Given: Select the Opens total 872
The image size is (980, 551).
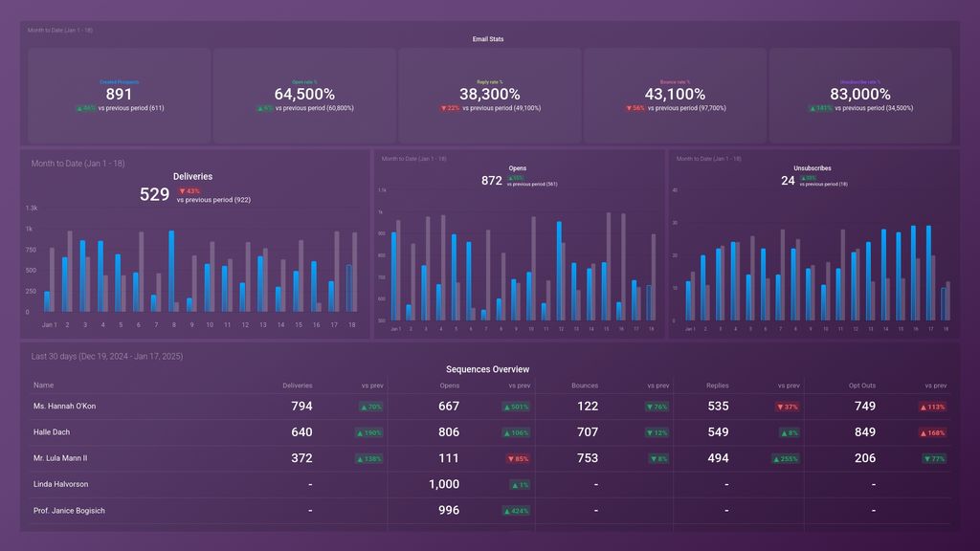Looking at the screenshot, I should click(492, 181).
